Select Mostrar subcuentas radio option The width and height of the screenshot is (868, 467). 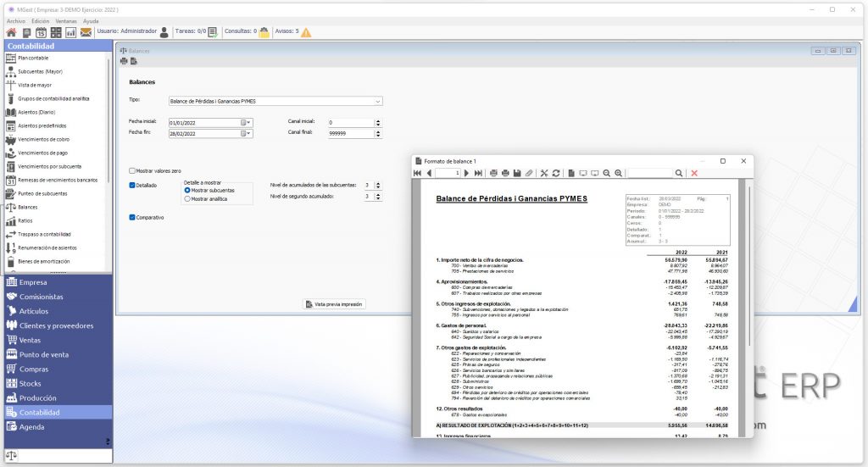tap(187, 191)
